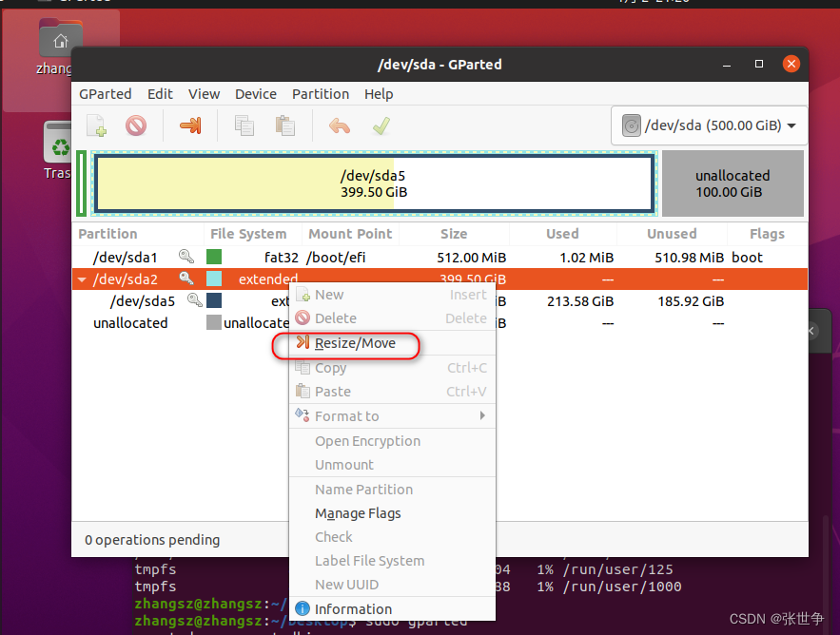Open the device selector dropdown arrow
The height and width of the screenshot is (635, 840).
point(791,125)
